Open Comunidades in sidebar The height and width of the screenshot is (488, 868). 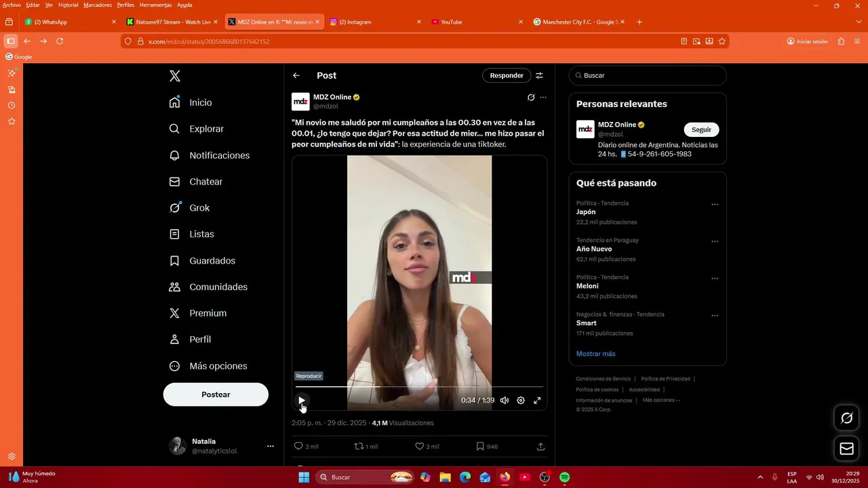[x=208, y=287]
